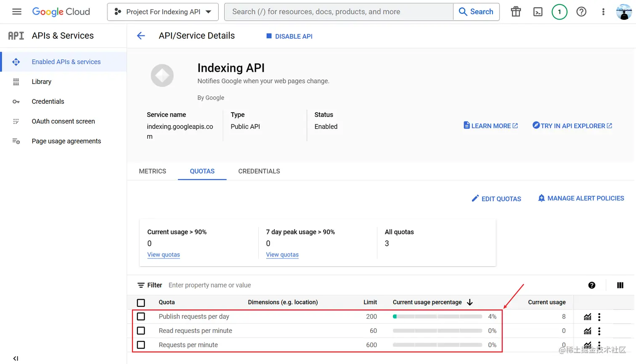
Task: Click the Current usage column header
Action: (x=547, y=302)
